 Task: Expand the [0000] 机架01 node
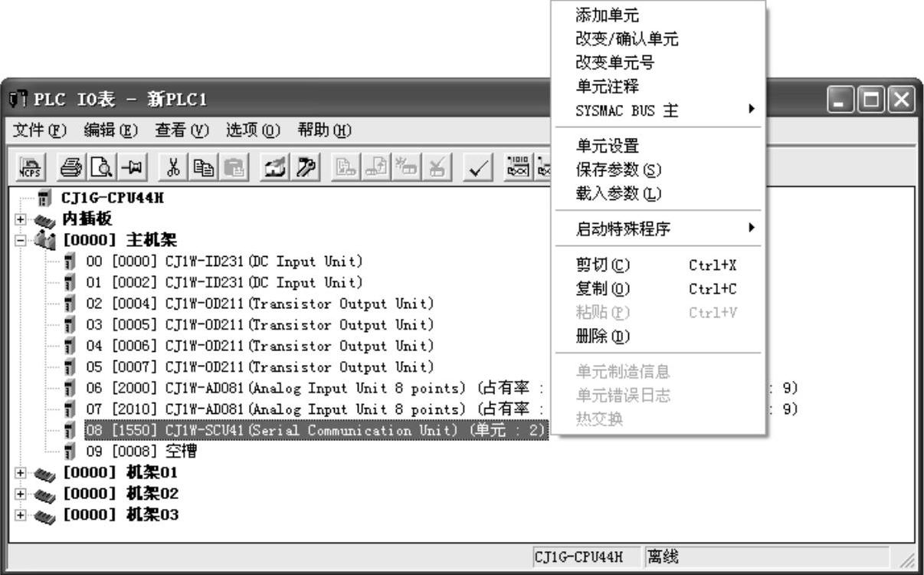point(20,473)
